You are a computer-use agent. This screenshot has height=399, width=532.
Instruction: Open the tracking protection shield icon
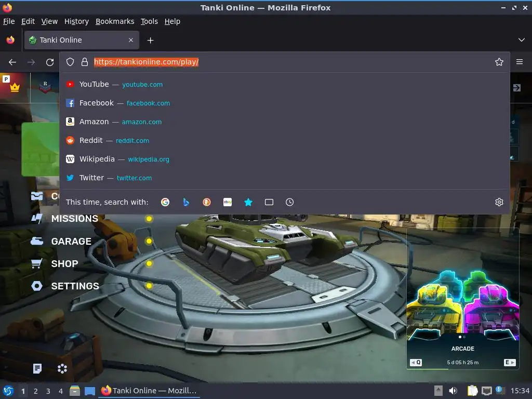click(x=70, y=62)
